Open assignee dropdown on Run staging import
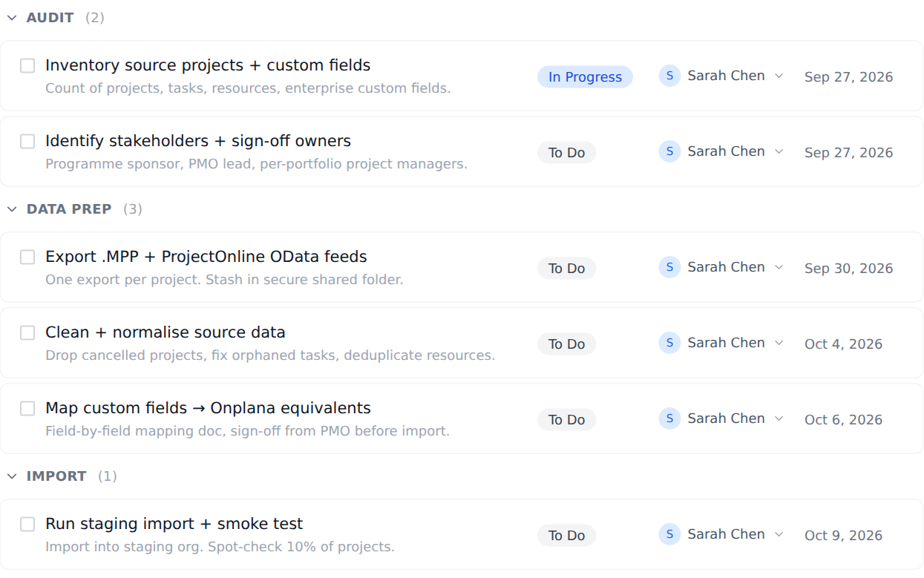 pos(779,534)
